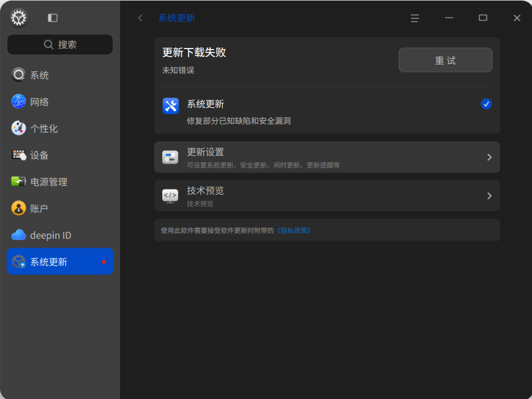The width and height of the screenshot is (532, 399).
Task: Click the 未知错误 error text
Action: coord(178,70)
